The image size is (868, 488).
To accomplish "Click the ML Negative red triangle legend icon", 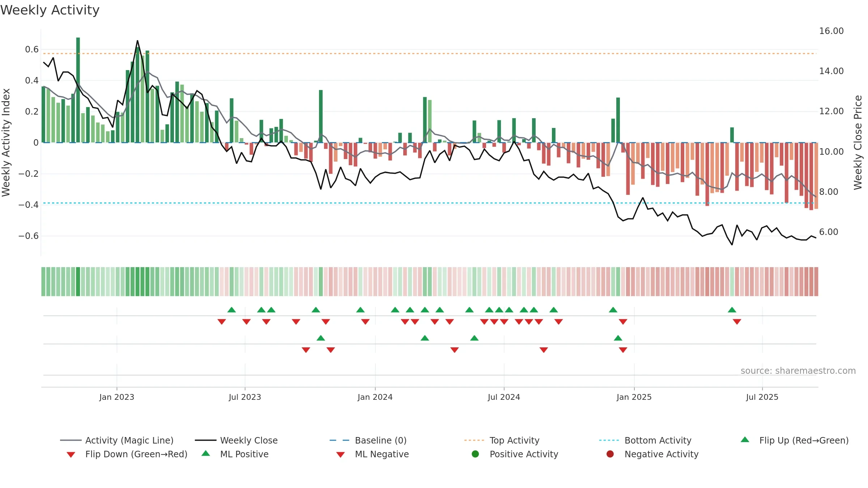I will point(340,455).
